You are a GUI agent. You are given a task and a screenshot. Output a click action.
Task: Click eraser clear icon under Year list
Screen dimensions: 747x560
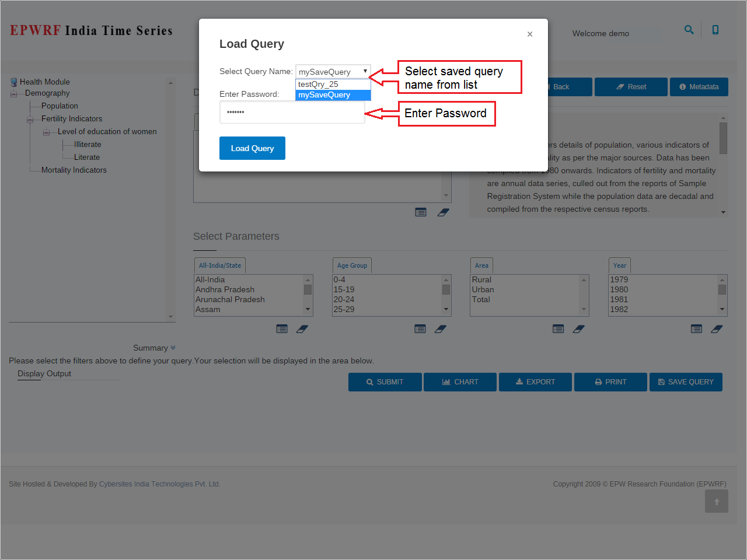[x=717, y=329]
